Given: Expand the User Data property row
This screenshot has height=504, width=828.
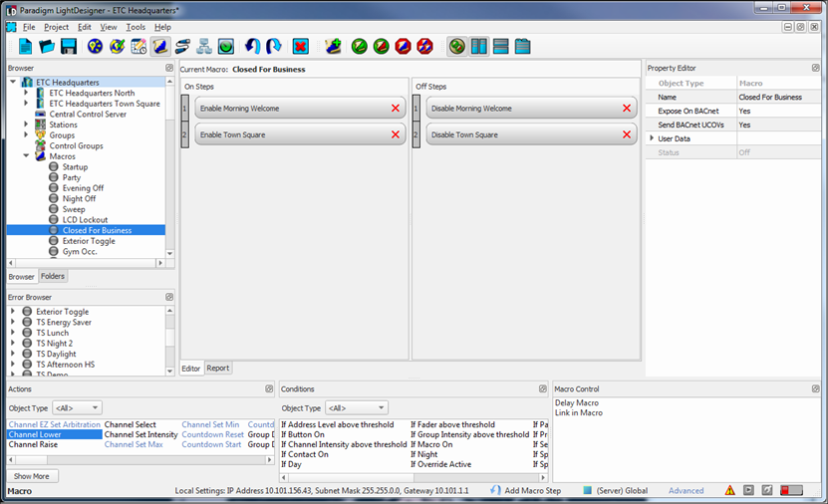Looking at the screenshot, I should click(x=652, y=138).
